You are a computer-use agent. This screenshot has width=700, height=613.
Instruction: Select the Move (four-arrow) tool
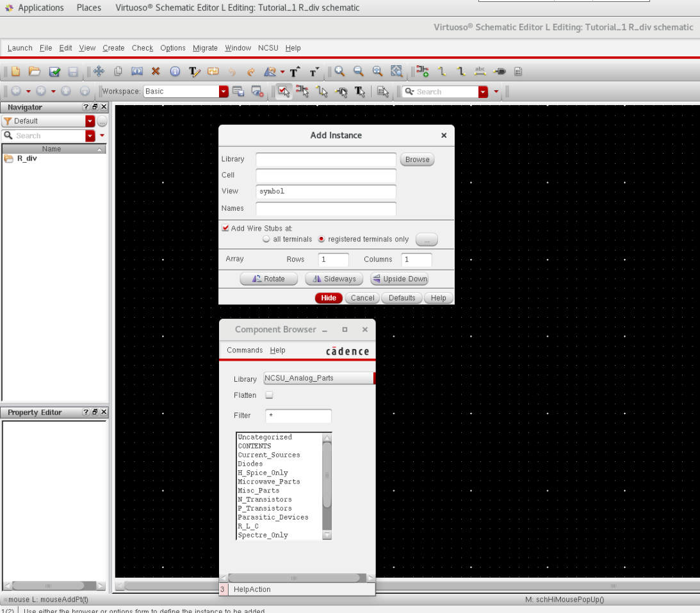pyautogui.click(x=99, y=72)
